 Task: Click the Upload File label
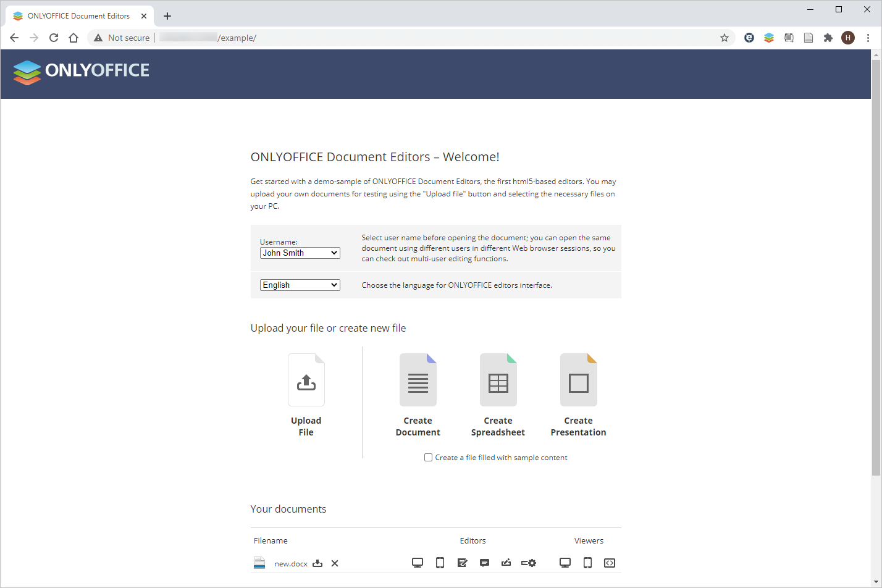pyautogui.click(x=306, y=426)
